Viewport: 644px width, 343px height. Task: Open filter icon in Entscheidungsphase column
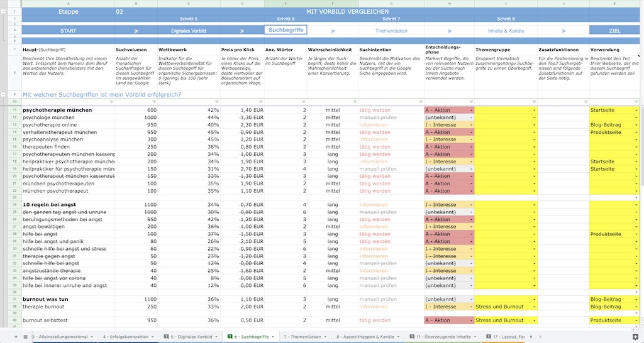471,102
